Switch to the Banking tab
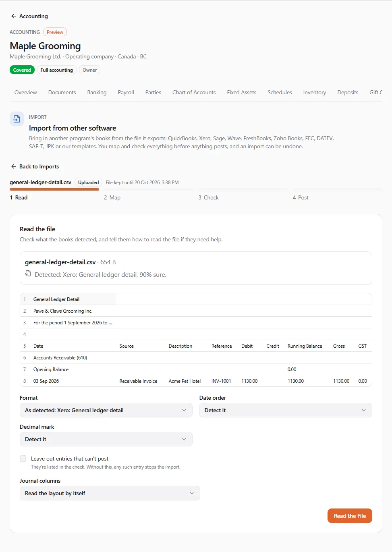The image size is (392, 552). pos(97,92)
